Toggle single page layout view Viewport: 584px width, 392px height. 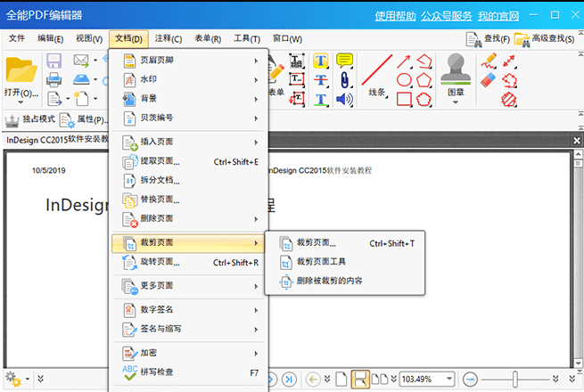341,380
